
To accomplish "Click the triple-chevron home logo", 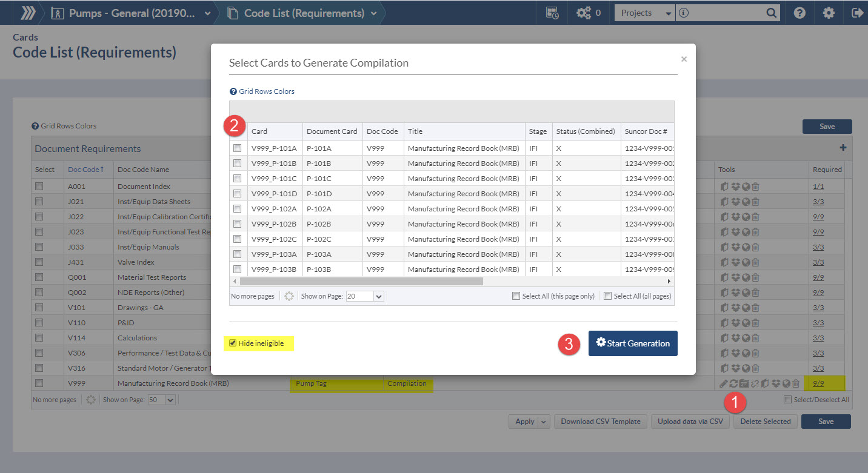I will [x=27, y=13].
